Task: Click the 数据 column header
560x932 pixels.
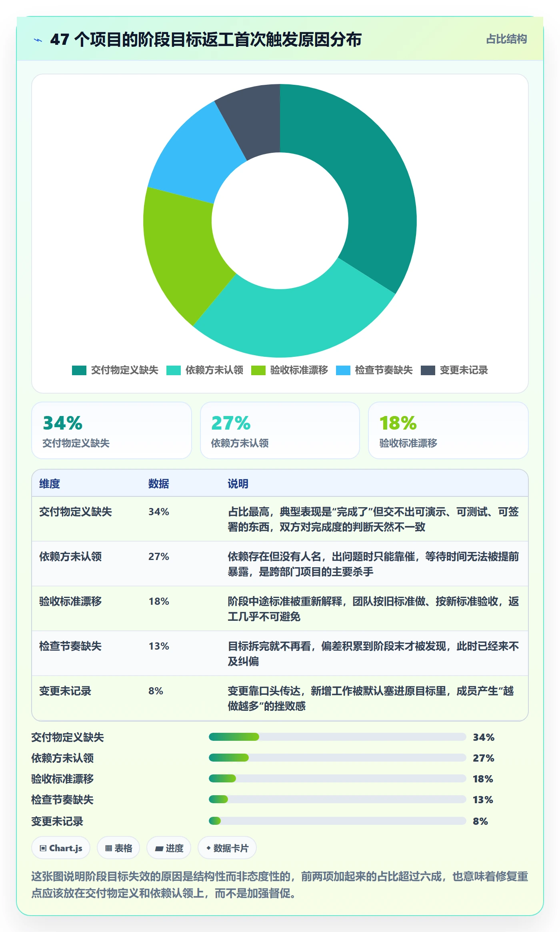Action: point(159,484)
